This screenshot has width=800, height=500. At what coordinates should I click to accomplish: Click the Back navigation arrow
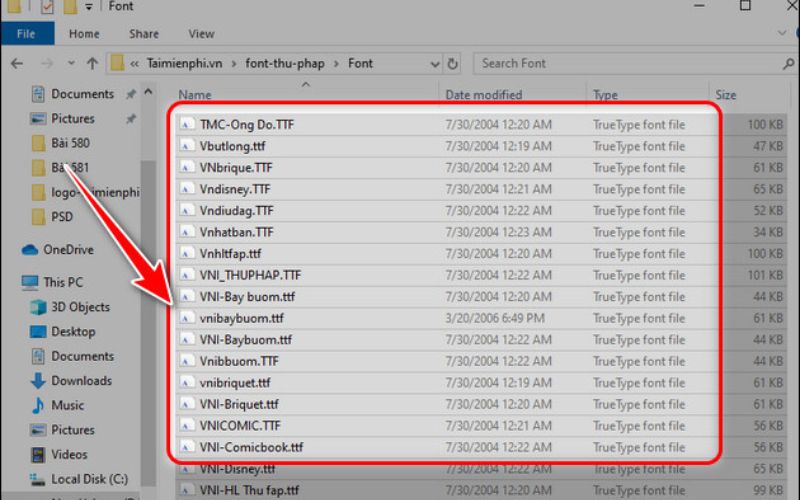[17, 64]
